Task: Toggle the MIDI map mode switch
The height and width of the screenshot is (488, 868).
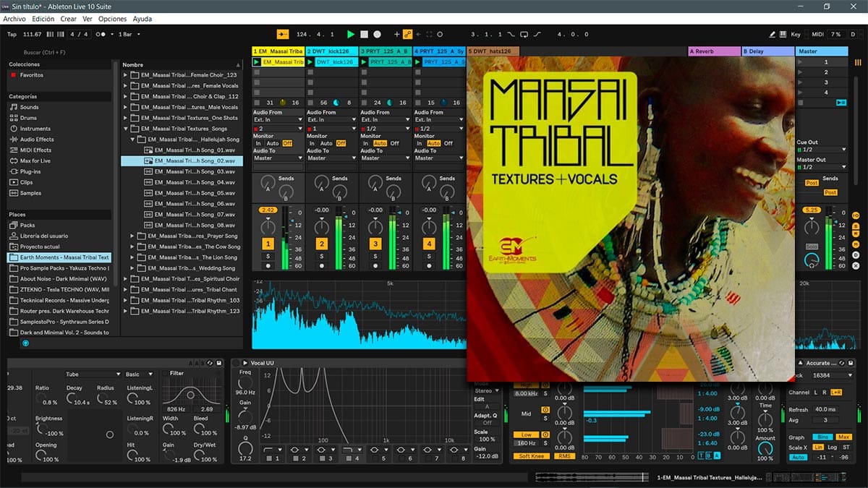Action: click(817, 34)
